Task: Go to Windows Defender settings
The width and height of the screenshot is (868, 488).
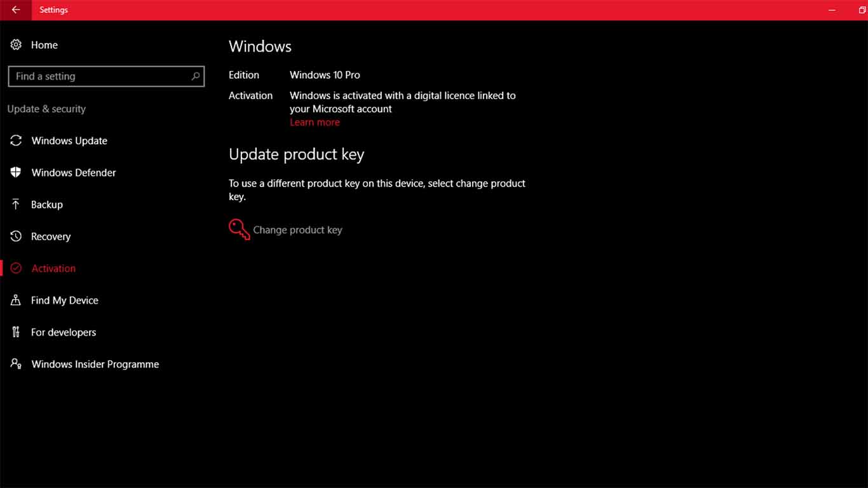Action: tap(74, 172)
